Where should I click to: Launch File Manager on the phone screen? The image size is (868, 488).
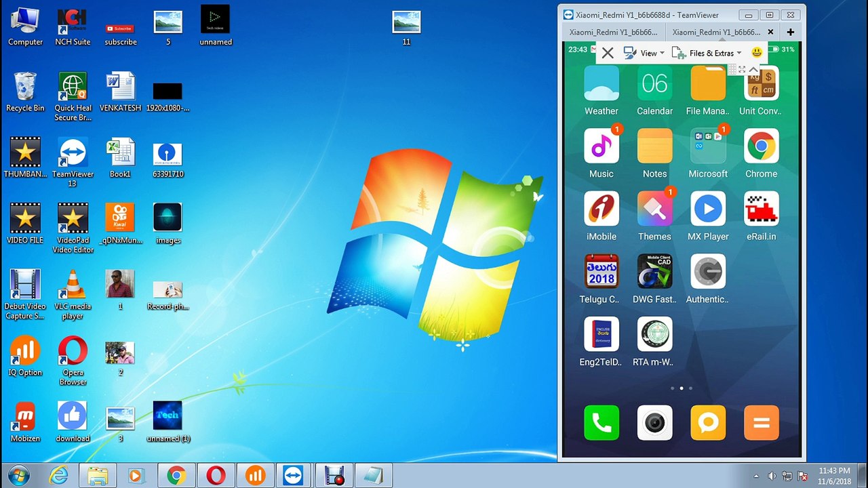pyautogui.click(x=708, y=84)
